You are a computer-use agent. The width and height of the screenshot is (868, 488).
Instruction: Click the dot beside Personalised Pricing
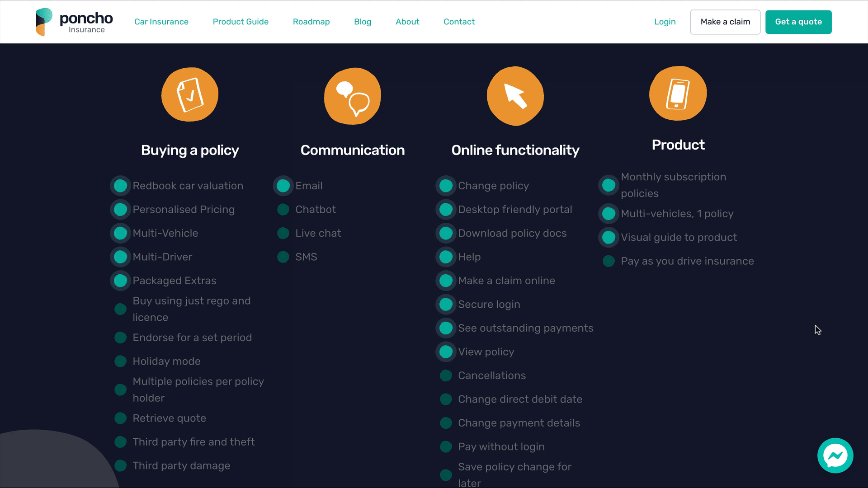(x=120, y=210)
